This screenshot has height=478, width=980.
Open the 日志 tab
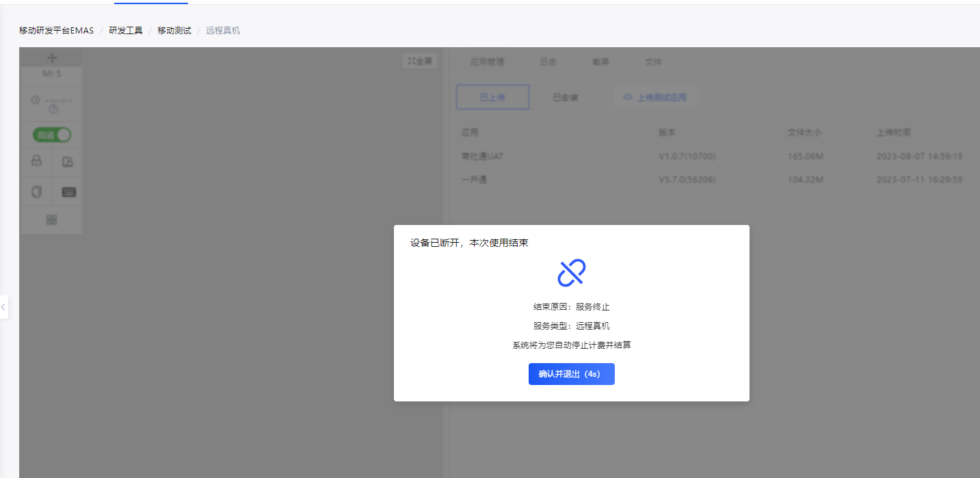548,62
